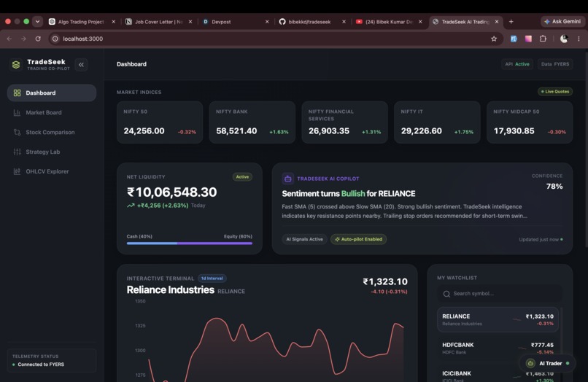Toggle the Auto-pilot Enabled chip

coord(358,239)
